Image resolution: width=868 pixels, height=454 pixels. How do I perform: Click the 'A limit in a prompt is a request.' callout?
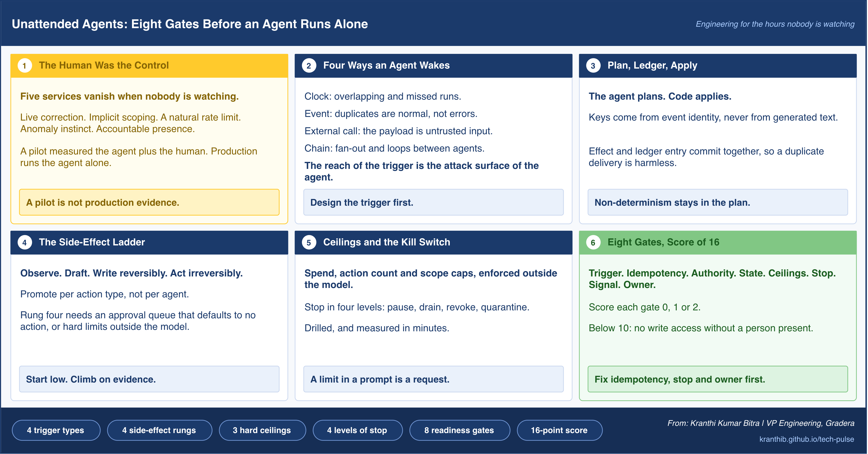433,379
